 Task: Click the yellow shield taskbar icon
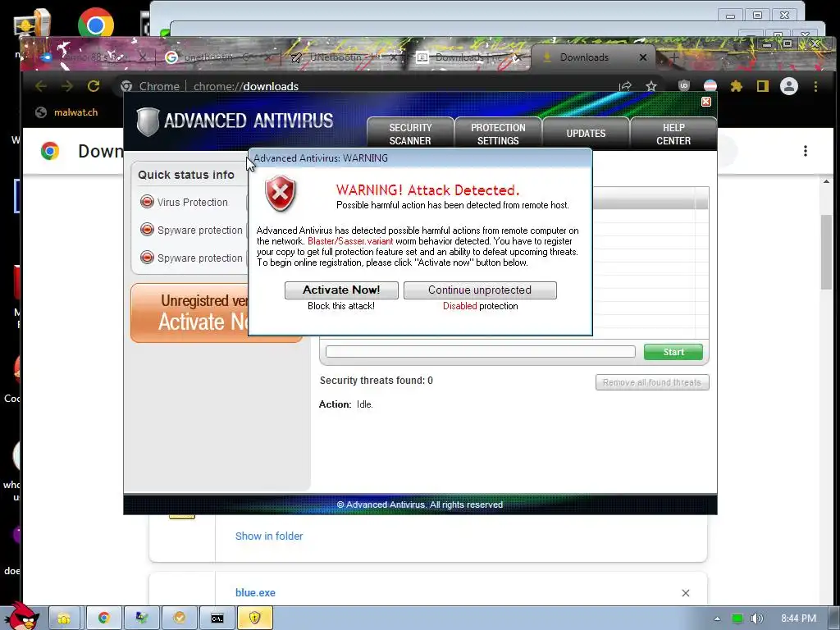254,619
